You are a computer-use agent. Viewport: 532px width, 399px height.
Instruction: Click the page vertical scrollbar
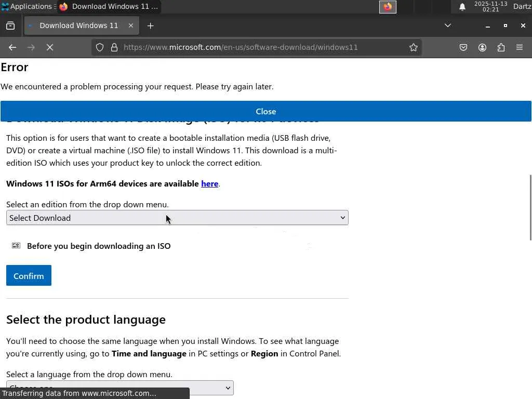pos(530,207)
